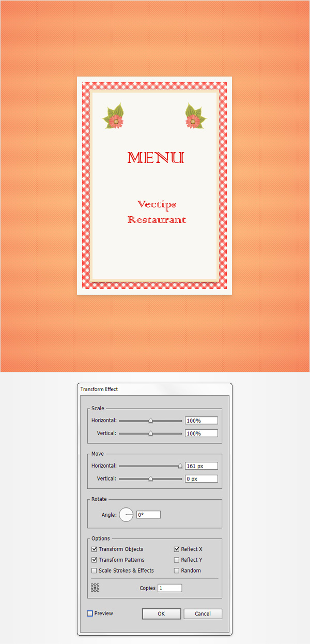Click the right flower graphic on the menu

click(195, 116)
